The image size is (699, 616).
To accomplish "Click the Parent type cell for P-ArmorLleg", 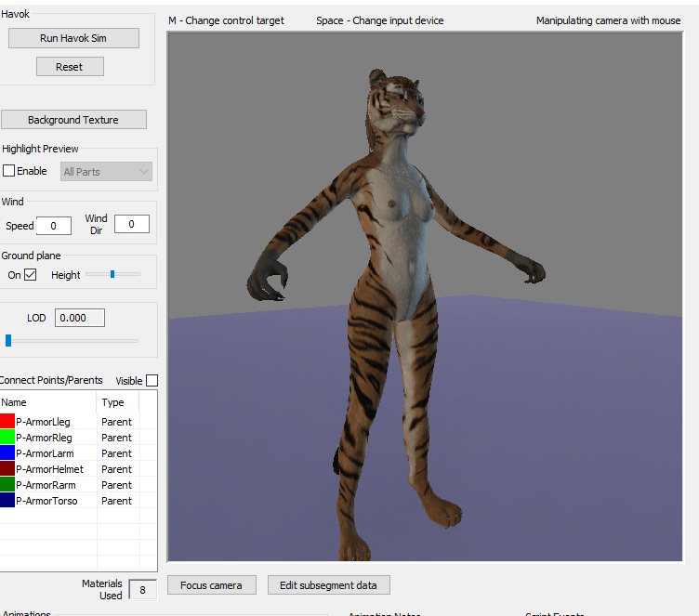I will (x=117, y=422).
